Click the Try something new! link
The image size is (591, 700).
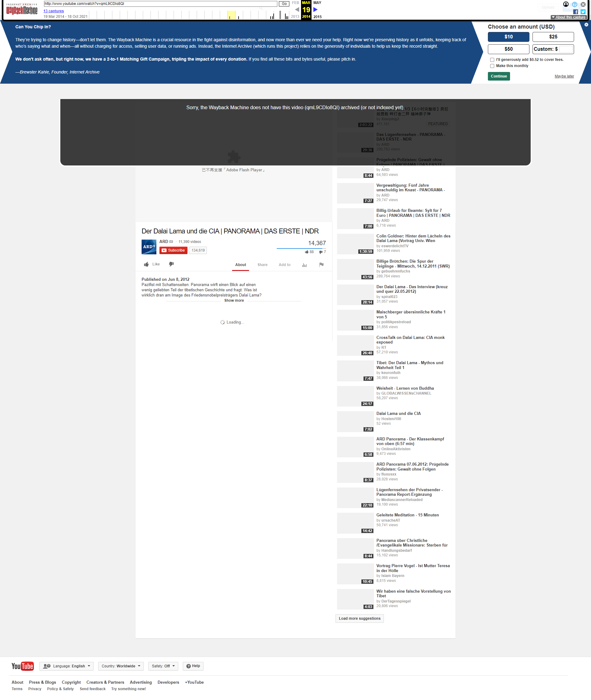pyautogui.click(x=128, y=689)
